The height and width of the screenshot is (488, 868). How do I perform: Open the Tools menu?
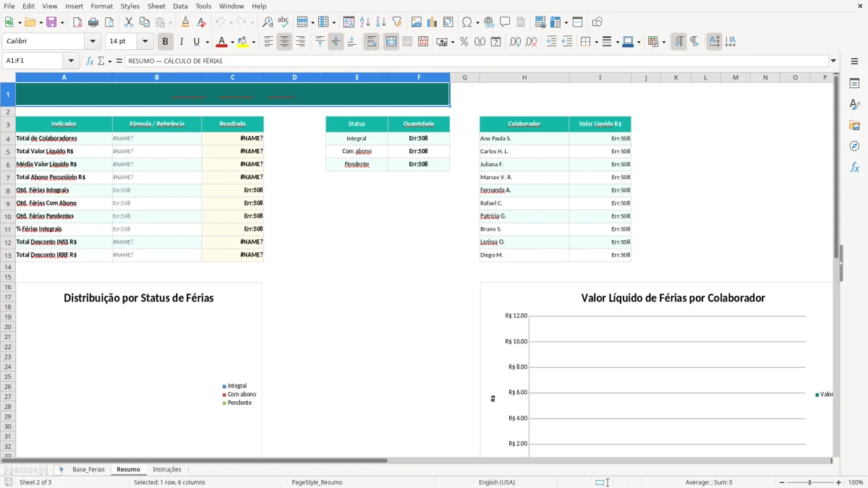coord(203,6)
